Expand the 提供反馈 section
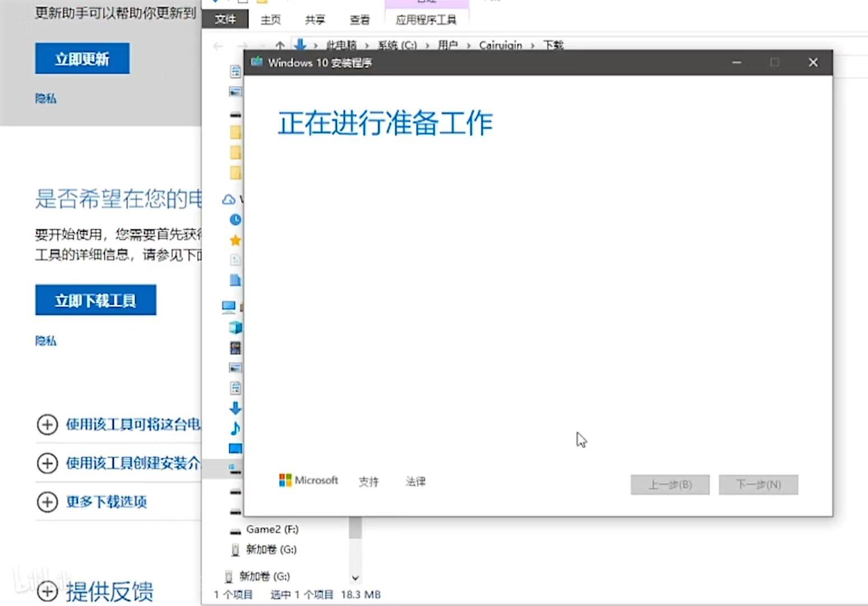868x606 pixels. click(95, 591)
